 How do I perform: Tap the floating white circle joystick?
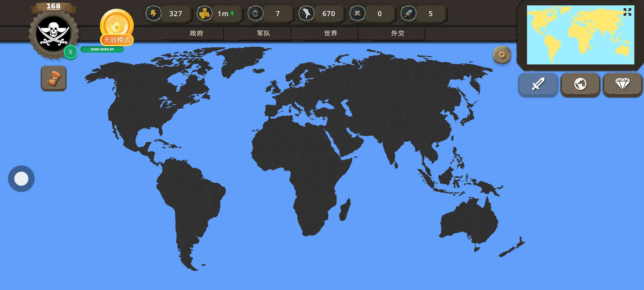point(21,179)
